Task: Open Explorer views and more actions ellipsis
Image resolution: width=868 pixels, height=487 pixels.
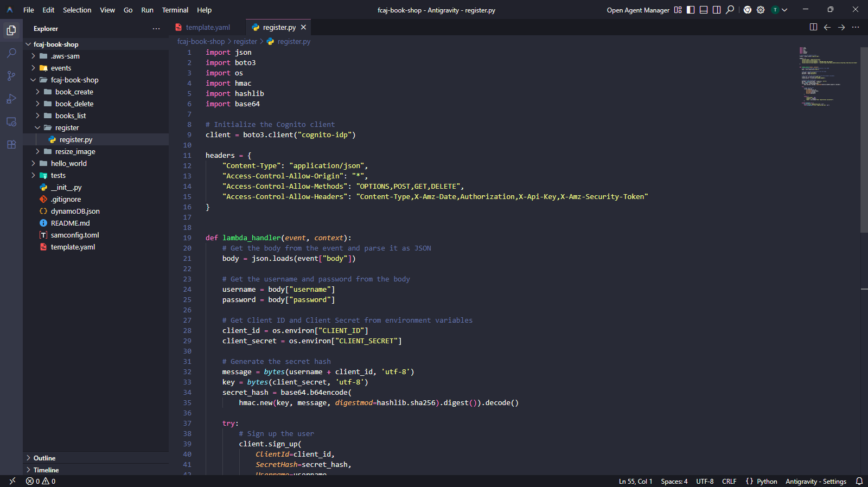Action: coord(156,29)
